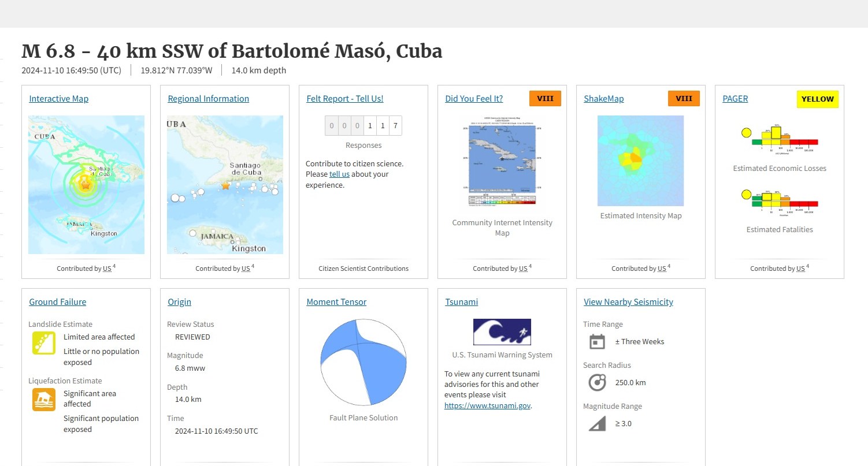Open the ShakeMap link
868x466 pixels.
[x=604, y=99]
